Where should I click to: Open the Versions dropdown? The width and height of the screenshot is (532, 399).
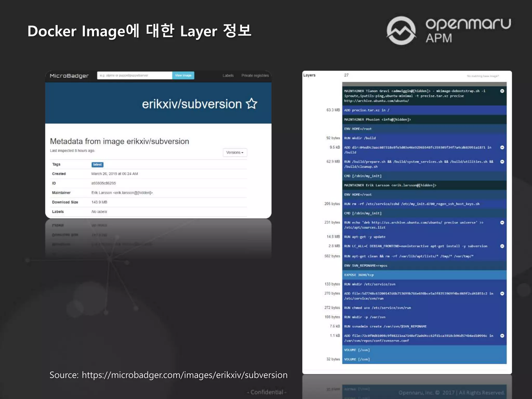(235, 152)
